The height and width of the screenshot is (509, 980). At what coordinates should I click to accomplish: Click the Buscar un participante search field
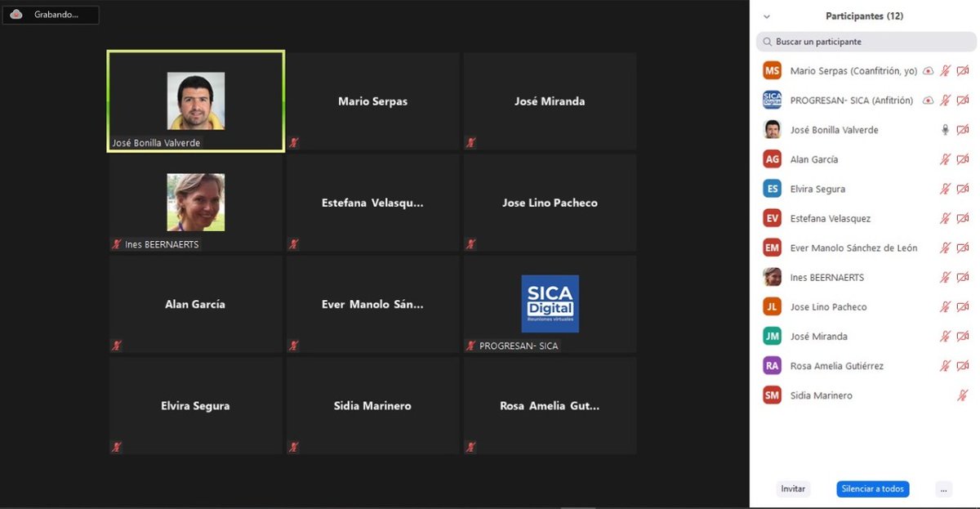click(x=865, y=41)
